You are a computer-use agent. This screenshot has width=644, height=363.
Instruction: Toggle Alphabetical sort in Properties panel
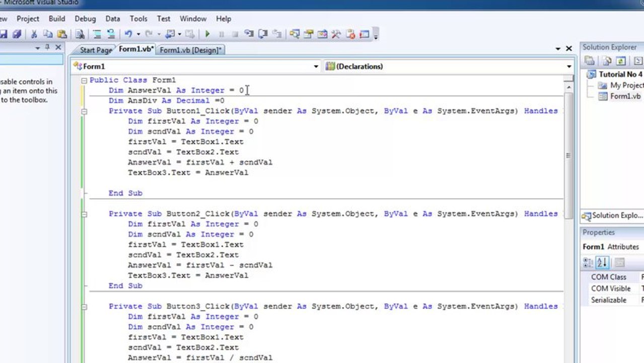click(x=602, y=263)
